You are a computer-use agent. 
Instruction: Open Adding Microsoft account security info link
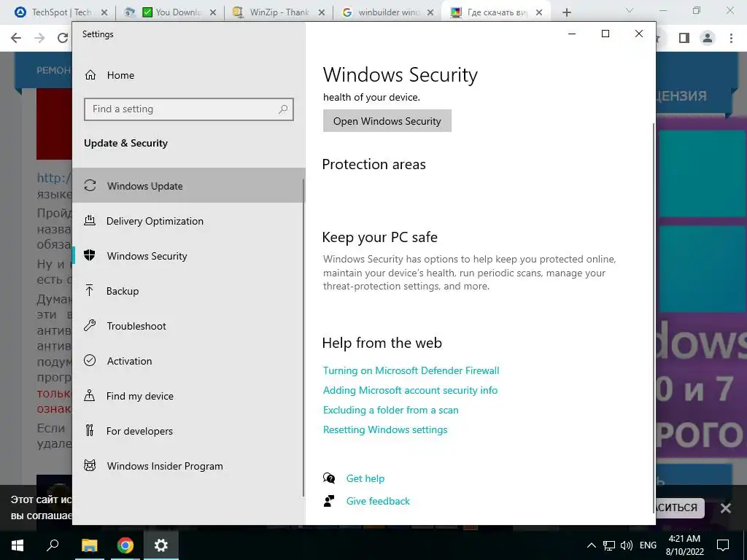(410, 390)
